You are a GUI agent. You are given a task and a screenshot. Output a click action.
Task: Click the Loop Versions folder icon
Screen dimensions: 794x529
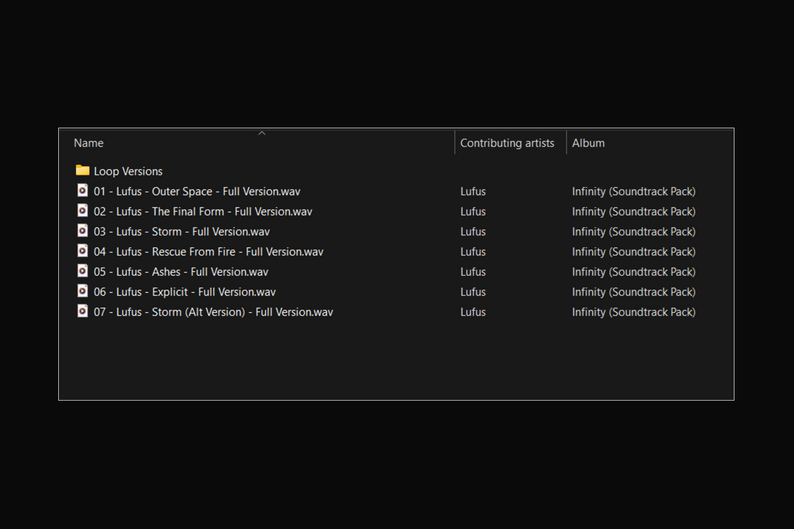(x=83, y=171)
